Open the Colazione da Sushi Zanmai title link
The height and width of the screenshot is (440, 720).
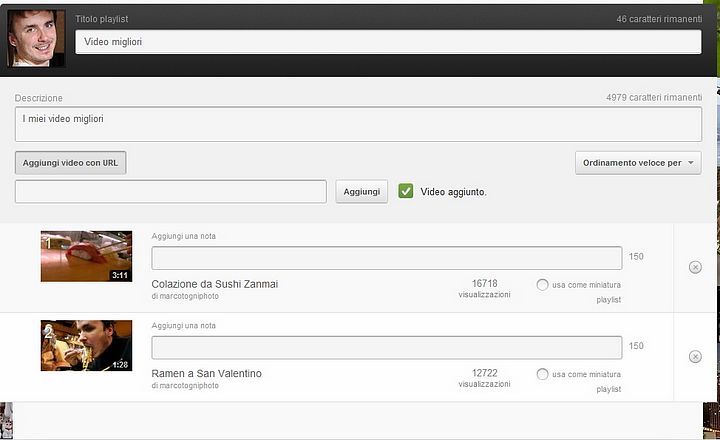[214, 284]
